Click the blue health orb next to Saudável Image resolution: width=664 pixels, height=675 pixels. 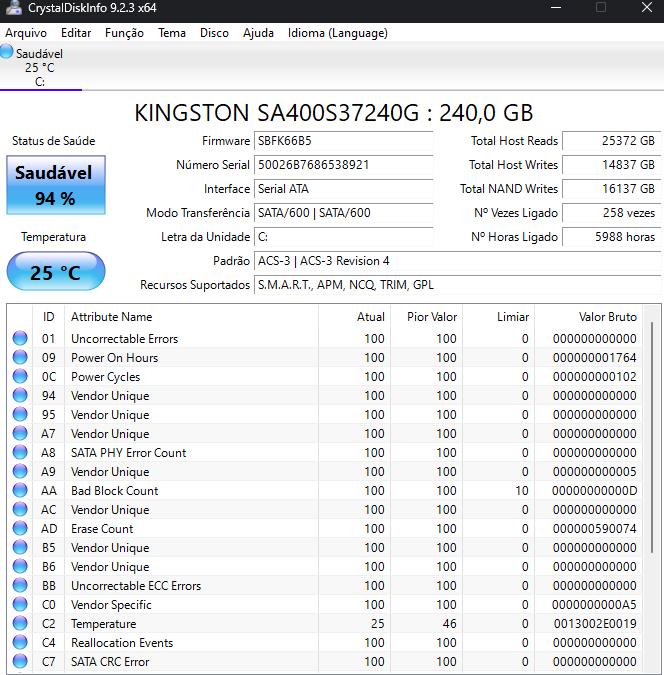6,52
